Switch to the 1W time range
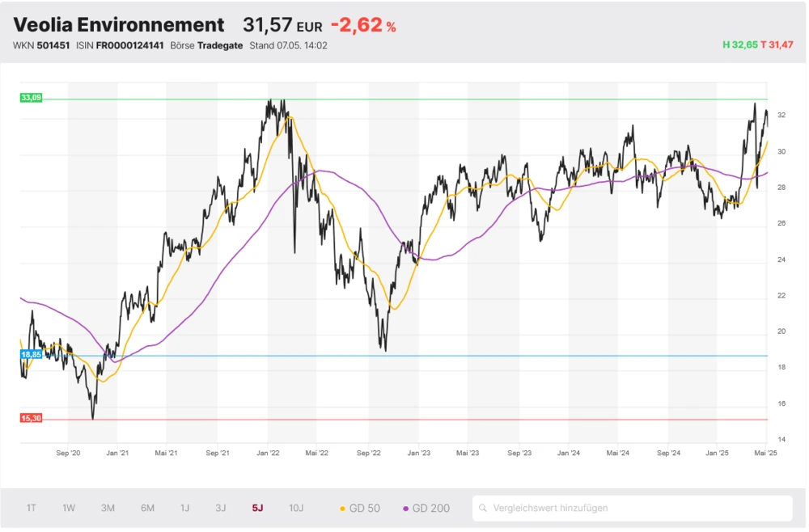809x532 pixels. (69, 509)
